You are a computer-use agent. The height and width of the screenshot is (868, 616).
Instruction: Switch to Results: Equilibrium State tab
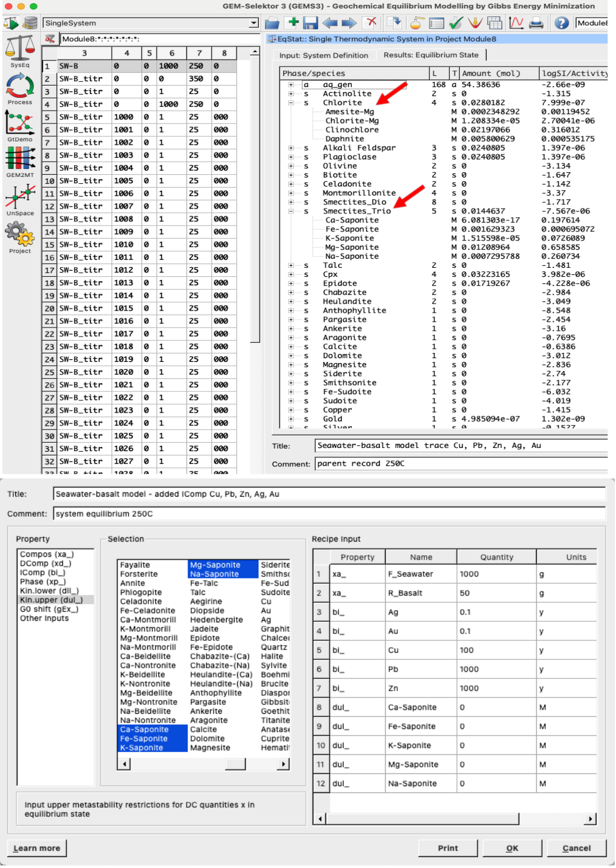(x=431, y=55)
